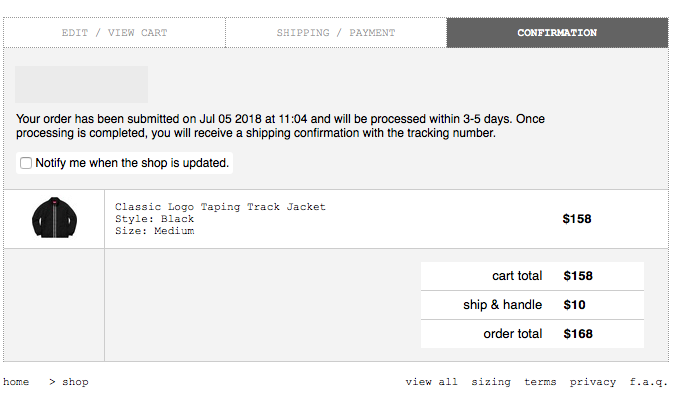Switch to the Shipping / Payment tab

[x=336, y=33]
